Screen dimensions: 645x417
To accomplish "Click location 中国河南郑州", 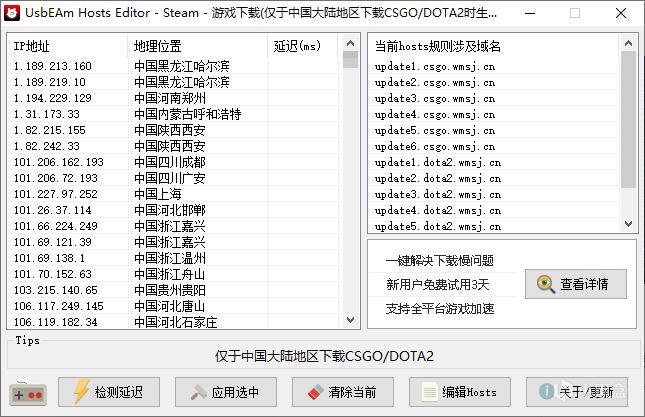I will coord(170,98).
